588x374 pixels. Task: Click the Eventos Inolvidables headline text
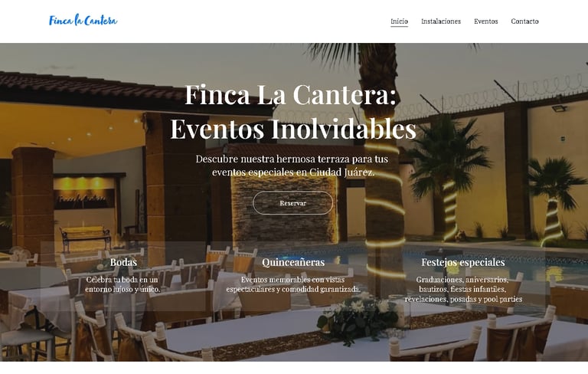[x=293, y=129]
